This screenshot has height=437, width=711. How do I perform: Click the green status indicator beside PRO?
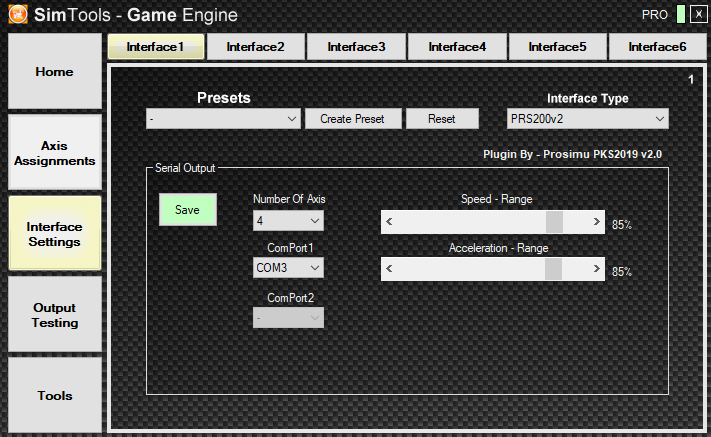(x=681, y=15)
